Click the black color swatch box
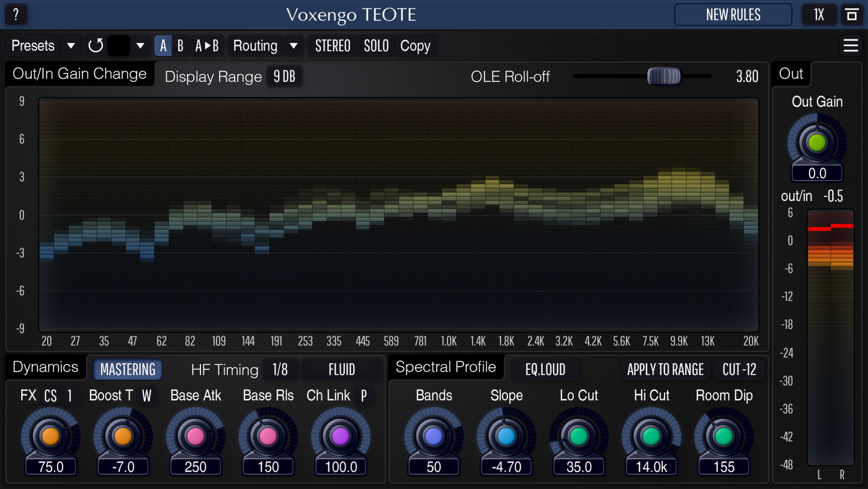Image resolution: width=868 pixels, height=489 pixels. coord(119,45)
